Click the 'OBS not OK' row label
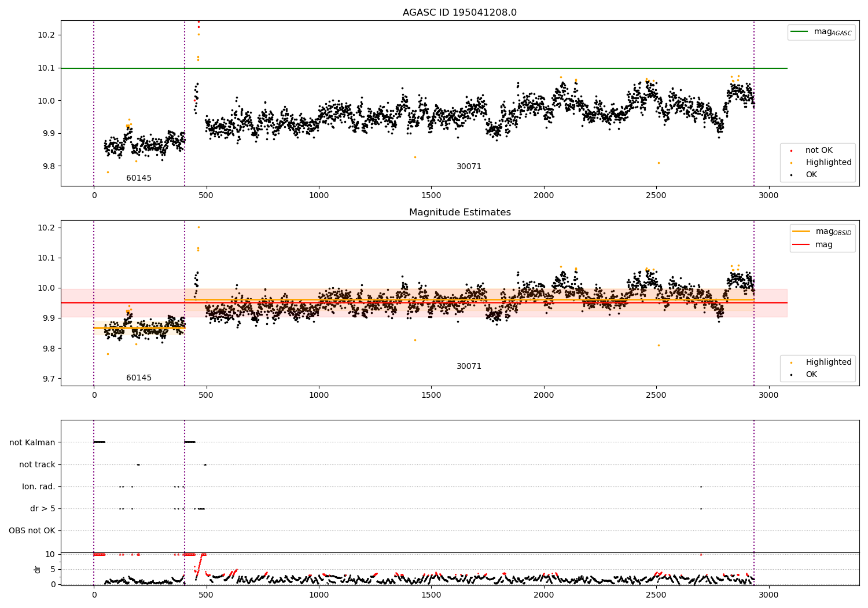 pyautogui.click(x=32, y=530)
